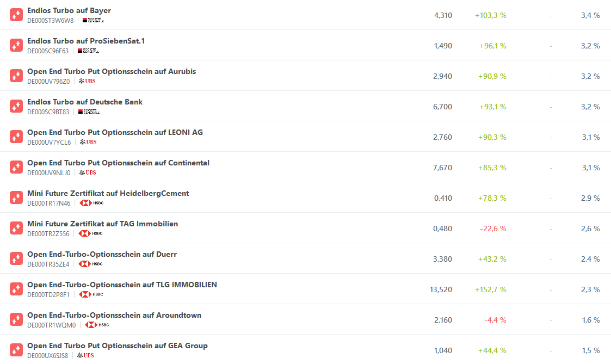Click the price 4,310 in the Bayer row
Screen dimensions: 611x364
tap(443, 15)
